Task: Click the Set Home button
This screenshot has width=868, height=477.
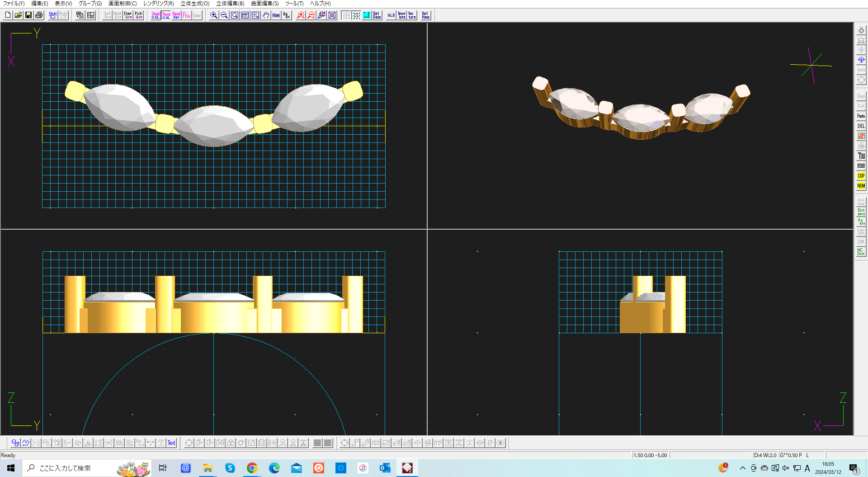Action: [425, 15]
